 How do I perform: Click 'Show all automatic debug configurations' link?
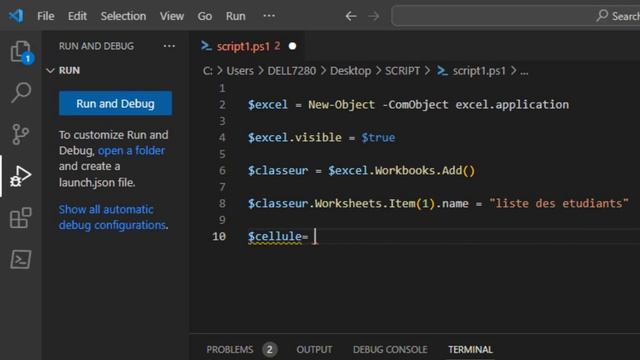112,217
